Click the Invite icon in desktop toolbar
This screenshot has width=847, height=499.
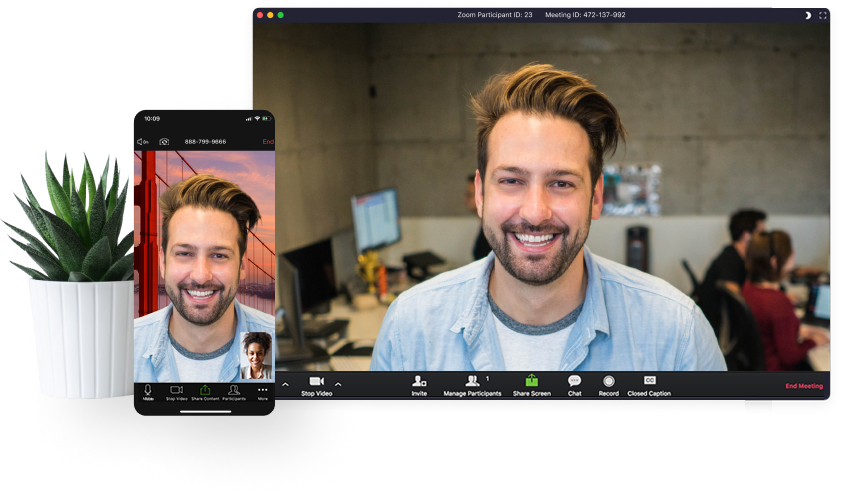419,382
